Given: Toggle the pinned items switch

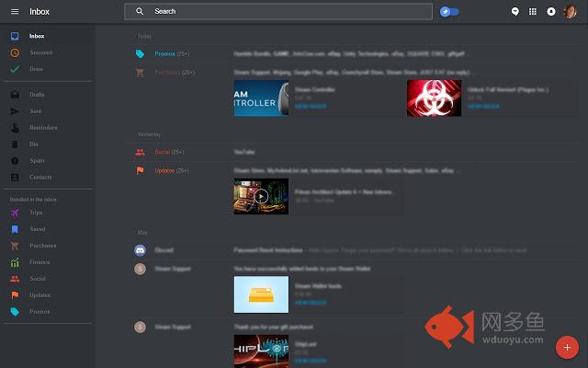Looking at the screenshot, I should click(x=449, y=12).
